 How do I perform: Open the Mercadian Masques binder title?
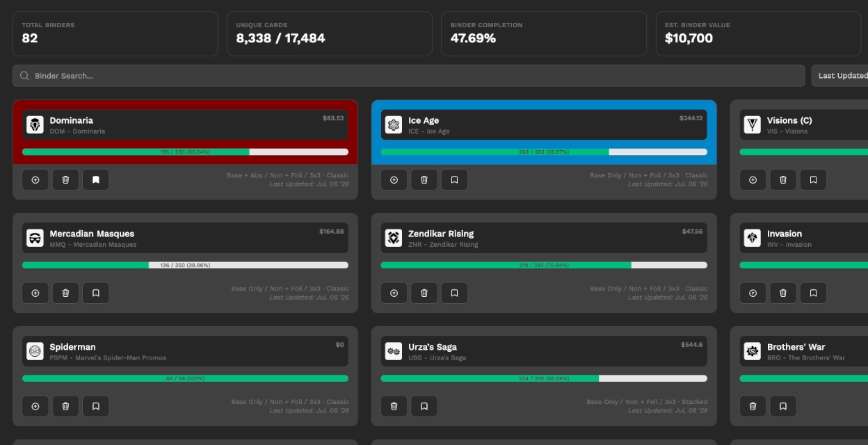92,234
